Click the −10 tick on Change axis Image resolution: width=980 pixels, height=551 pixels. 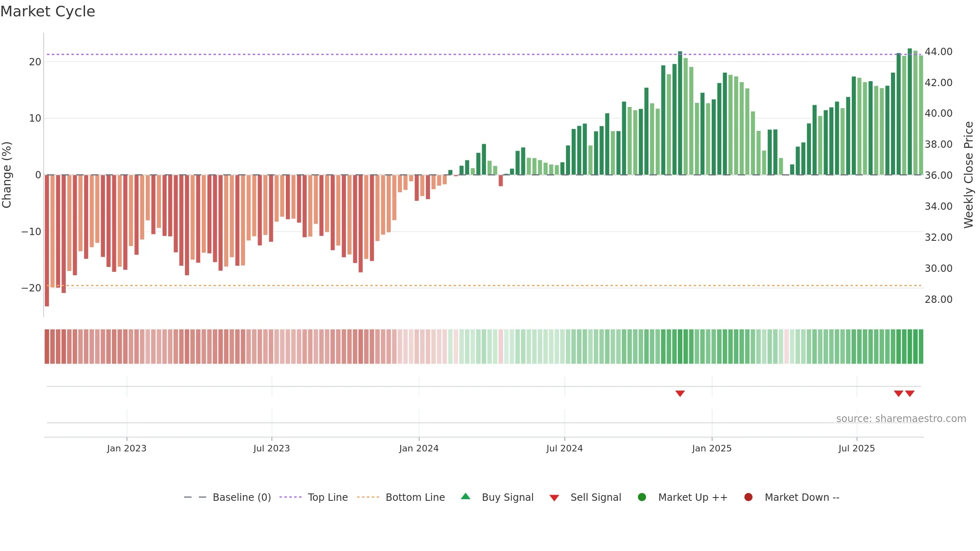click(31, 231)
